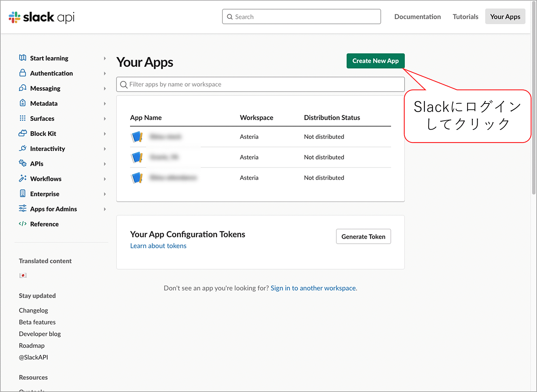Image resolution: width=537 pixels, height=392 pixels.
Task: Open the Developer blog link
Action: click(40, 334)
